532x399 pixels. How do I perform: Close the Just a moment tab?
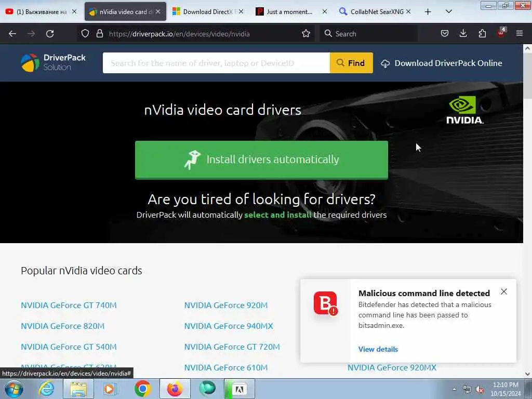(325, 11)
